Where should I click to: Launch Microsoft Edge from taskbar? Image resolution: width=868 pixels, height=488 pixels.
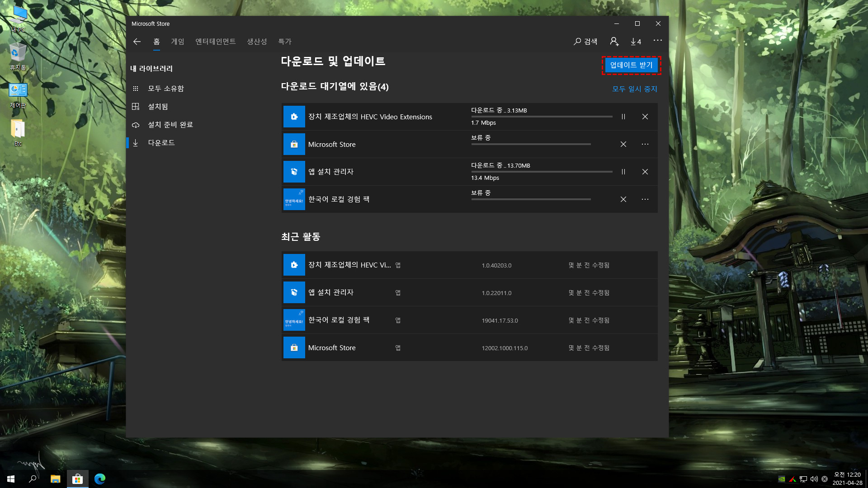(x=100, y=479)
